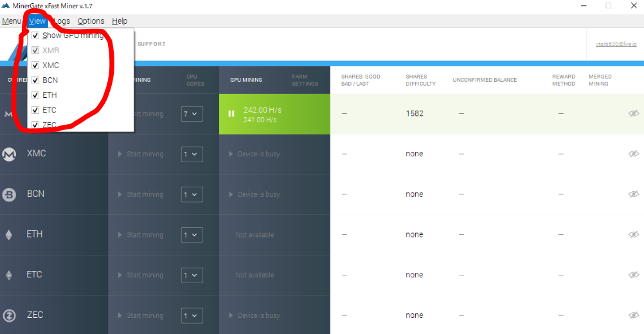Pause GPU mining at 242.00 H/s
Viewport: 644px width, 334px height.
231,113
